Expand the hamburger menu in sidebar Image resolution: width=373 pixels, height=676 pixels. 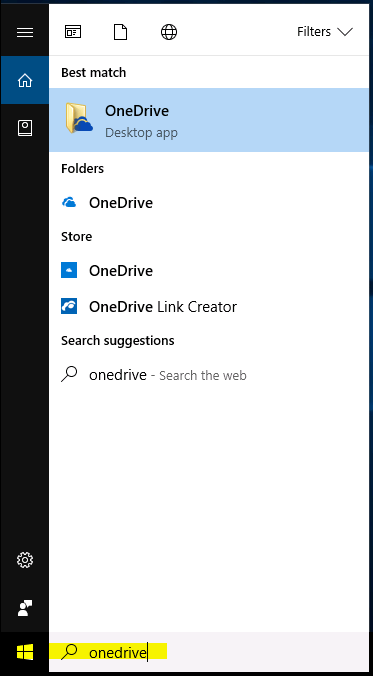coord(25,32)
